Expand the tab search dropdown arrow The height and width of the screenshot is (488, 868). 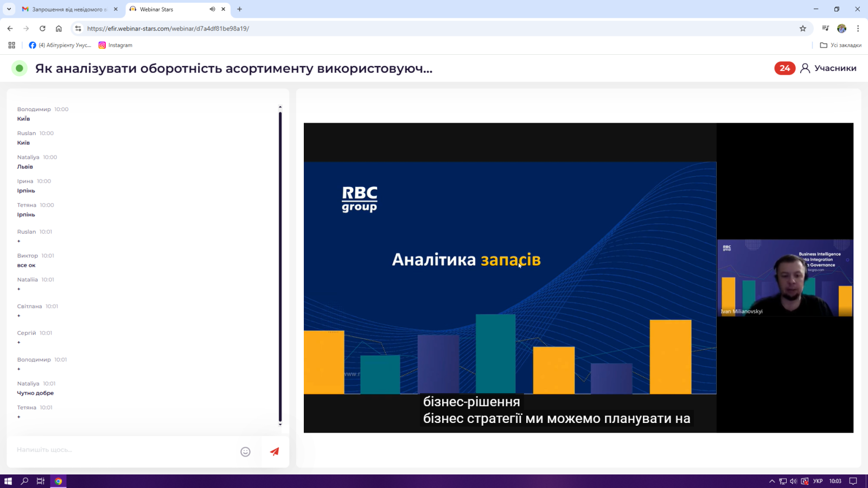click(9, 9)
